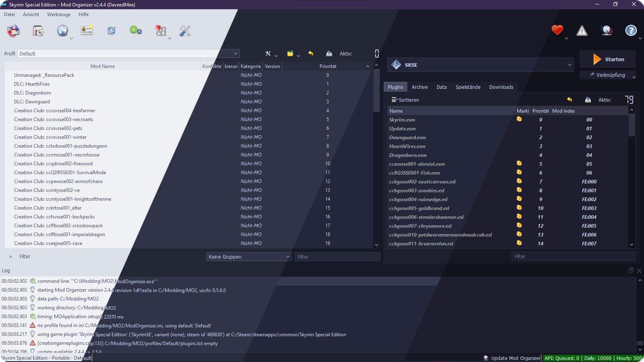Click the Install Mod from archive icon
This screenshot has width=644, height=362.
pyautogui.click(x=13, y=31)
